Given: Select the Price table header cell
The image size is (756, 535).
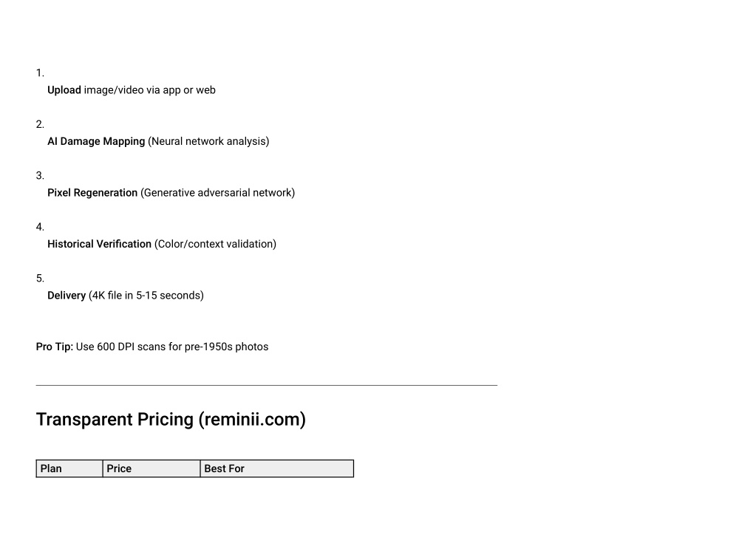Looking at the screenshot, I should click(x=151, y=468).
